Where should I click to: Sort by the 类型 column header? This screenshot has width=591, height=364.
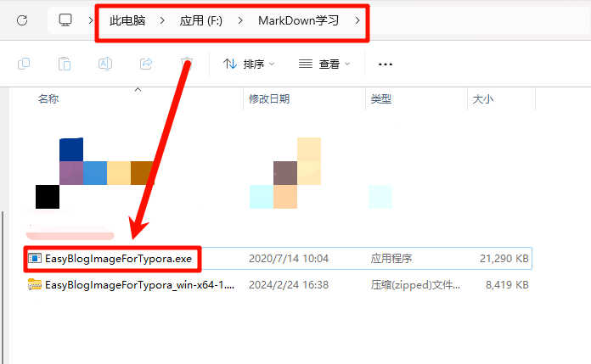381,99
